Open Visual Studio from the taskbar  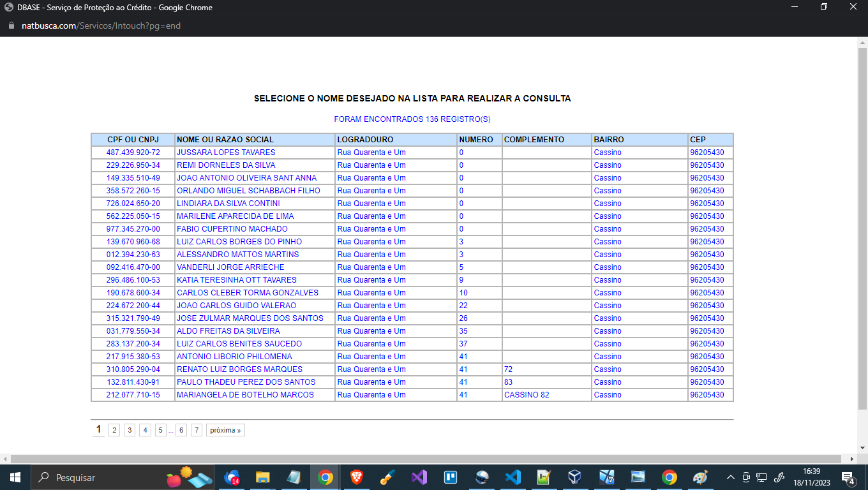[419, 477]
